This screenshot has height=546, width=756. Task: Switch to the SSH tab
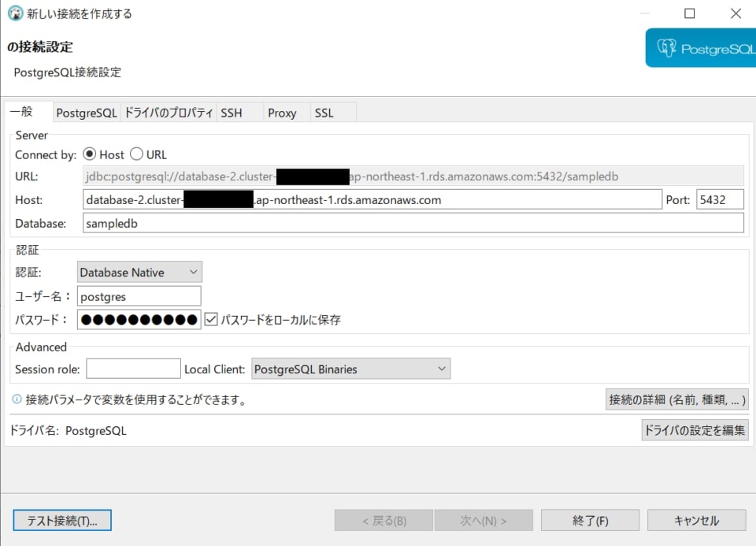[232, 113]
